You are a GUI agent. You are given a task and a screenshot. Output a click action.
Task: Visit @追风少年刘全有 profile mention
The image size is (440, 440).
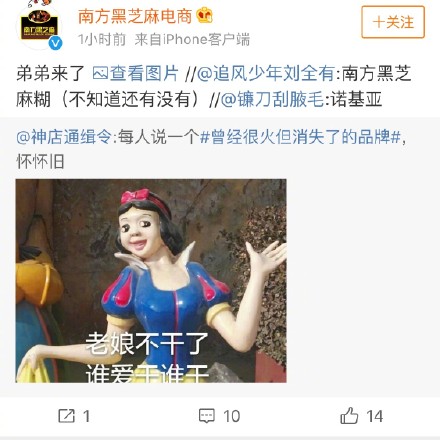click(x=266, y=74)
